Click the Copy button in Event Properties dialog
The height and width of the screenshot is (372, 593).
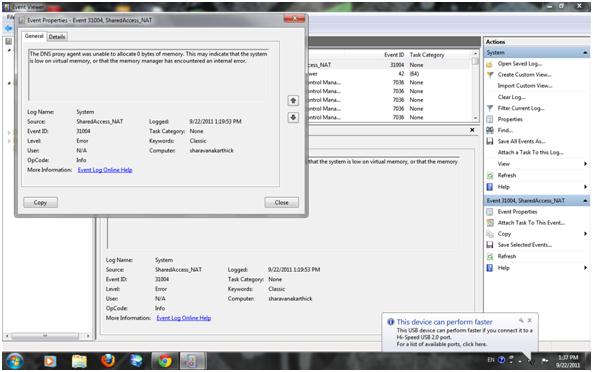pyautogui.click(x=40, y=203)
